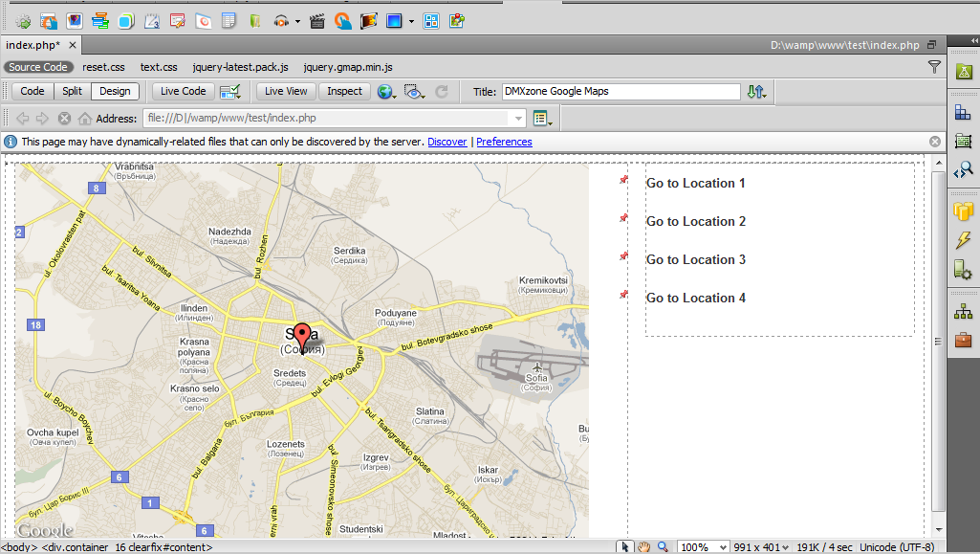This screenshot has width=980, height=554.
Task: Toggle Inspect mode button
Action: click(x=344, y=91)
